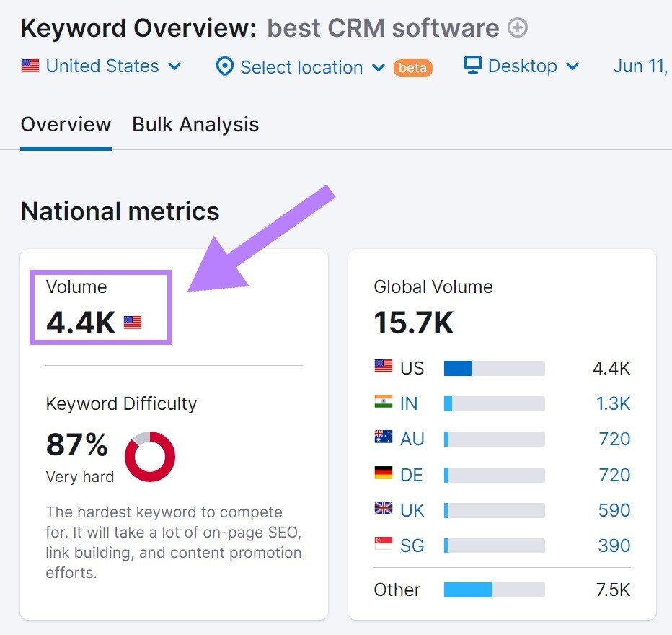This screenshot has height=635, width=672.
Task: Click the beta badge next to Select location
Action: (412, 68)
